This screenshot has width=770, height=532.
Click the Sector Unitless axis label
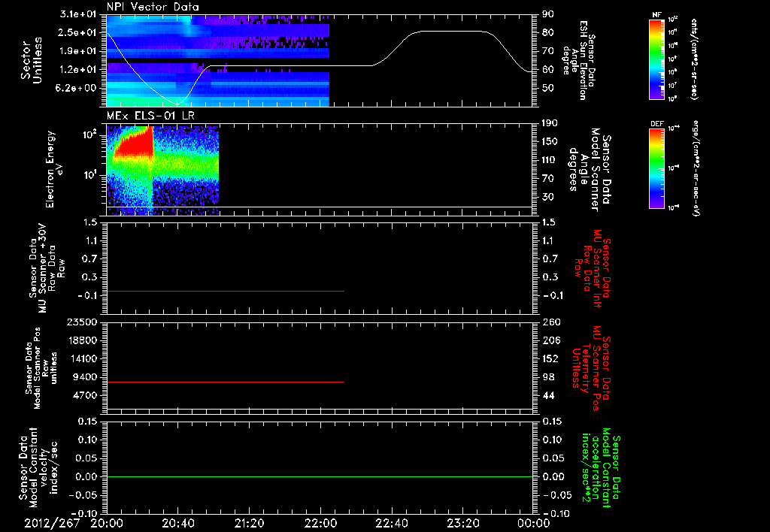(x=32, y=60)
